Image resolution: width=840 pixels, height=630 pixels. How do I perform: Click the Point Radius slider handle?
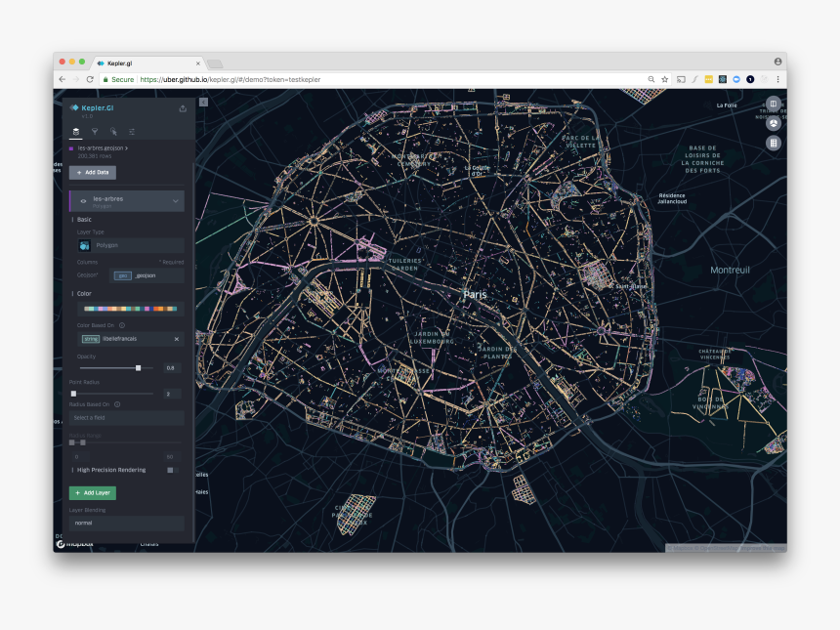73,394
